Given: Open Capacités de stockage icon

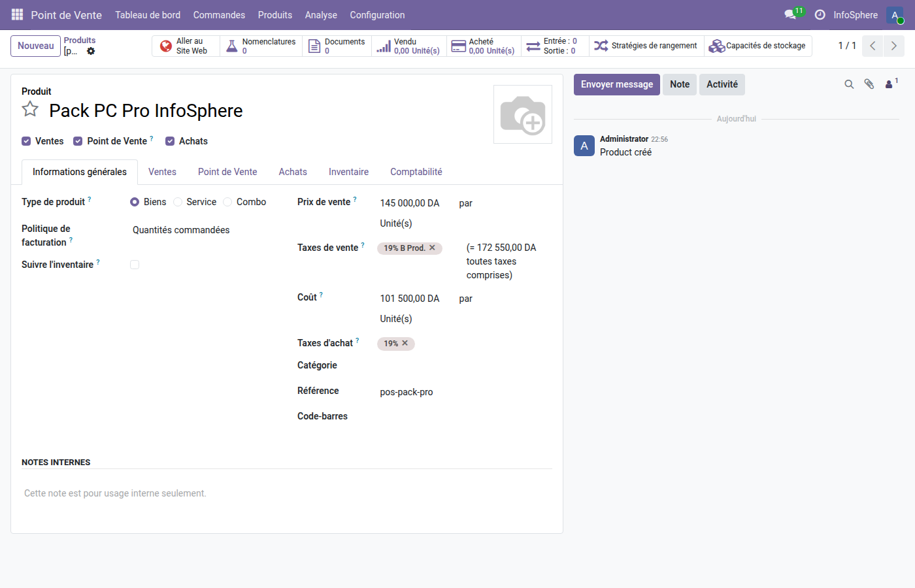Looking at the screenshot, I should (x=716, y=46).
